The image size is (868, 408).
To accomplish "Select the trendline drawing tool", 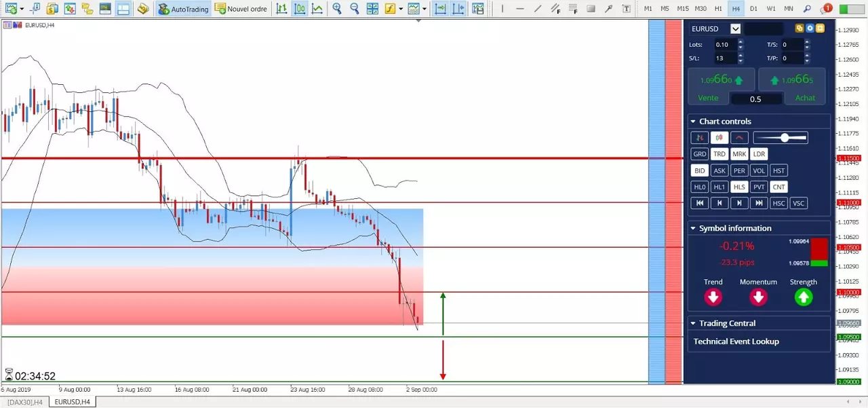I will pyautogui.click(x=538, y=9).
